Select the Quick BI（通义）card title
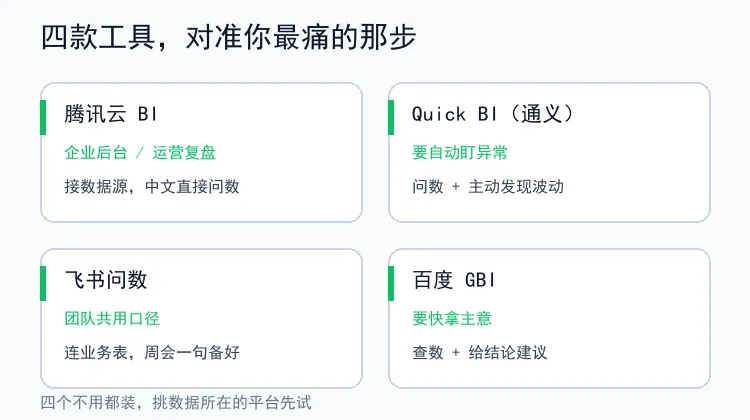Viewport: 750px width, 420px height. tap(493, 114)
